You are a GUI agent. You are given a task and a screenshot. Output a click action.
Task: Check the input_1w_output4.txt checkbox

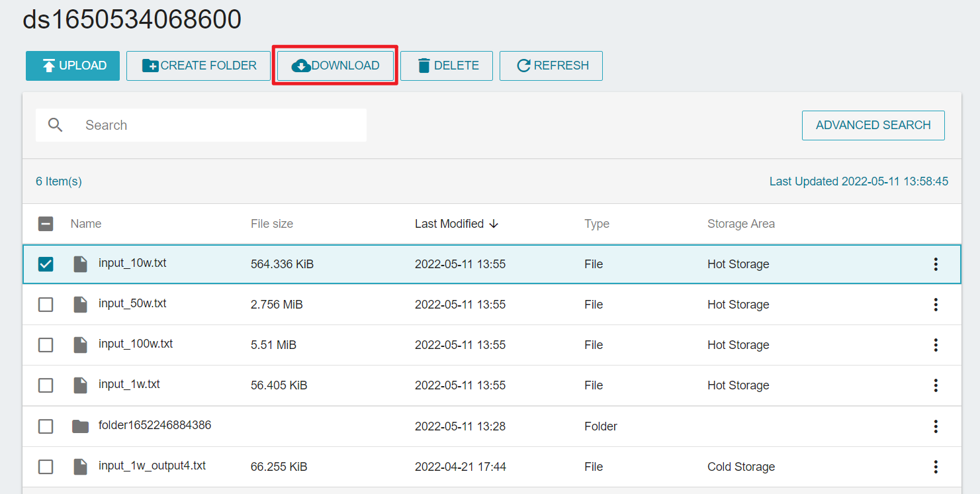pyautogui.click(x=46, y=467)
